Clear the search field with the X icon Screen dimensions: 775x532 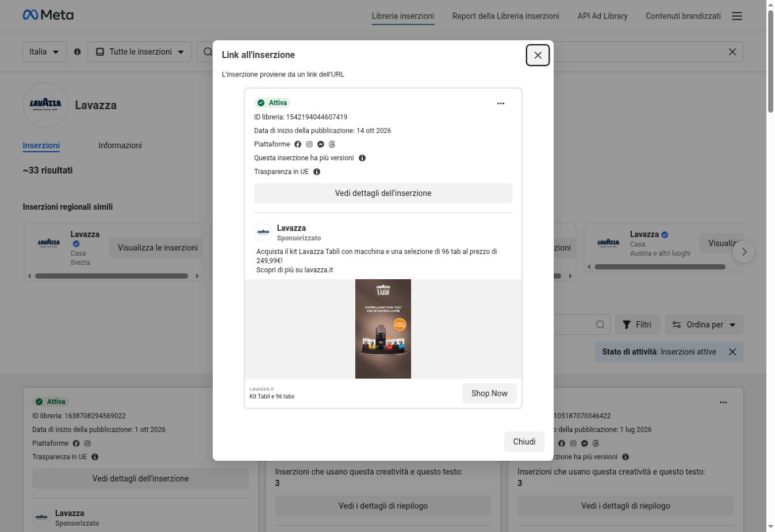point(732,52)
